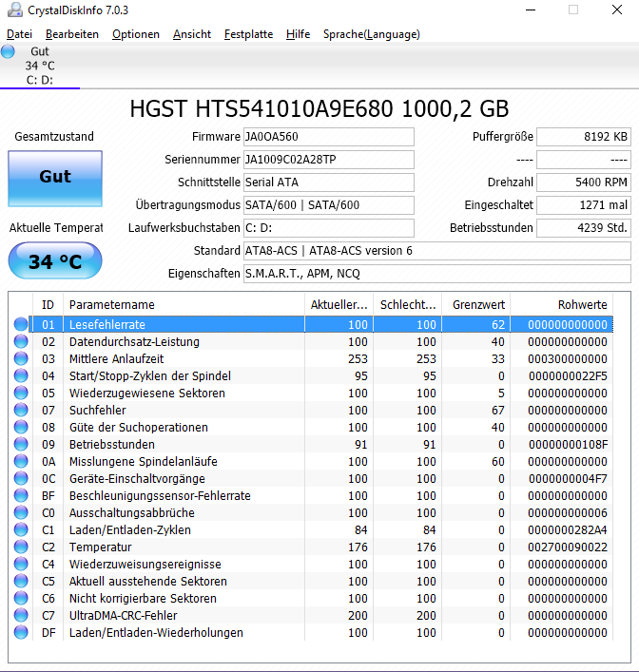Open the Datei menu

click(x=19, y=34)
